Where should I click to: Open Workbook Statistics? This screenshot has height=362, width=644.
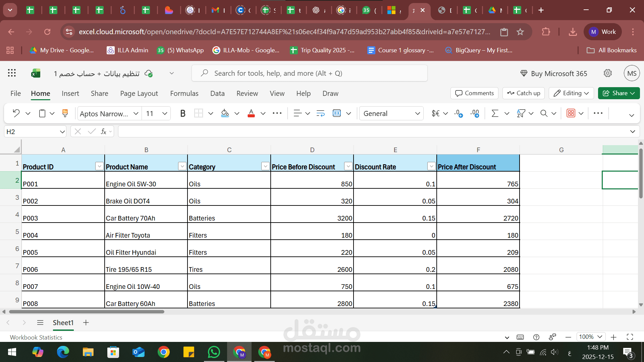36,337
